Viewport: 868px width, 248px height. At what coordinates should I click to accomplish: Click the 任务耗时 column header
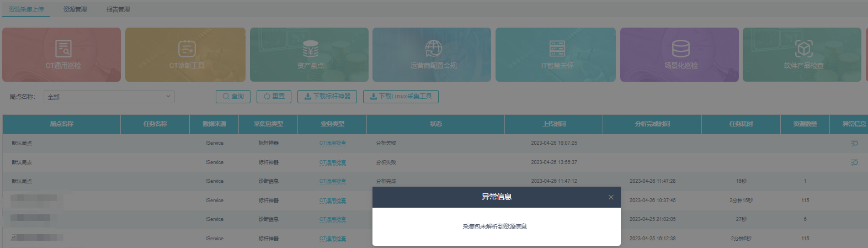741,124
